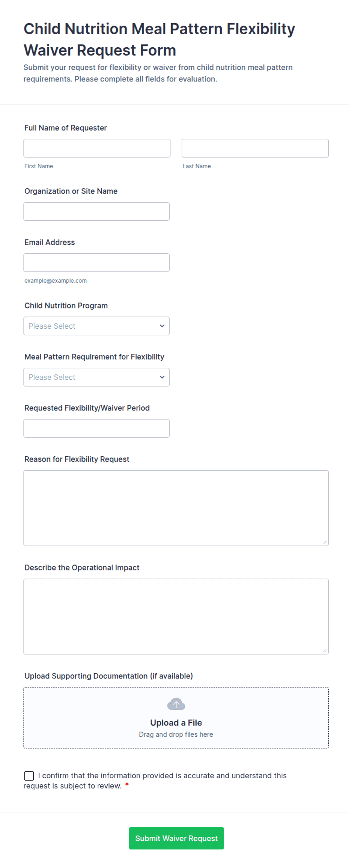The height and width of the screenshot is (868, 349).
Task: Open the Child Nutrition Program dropdown
Action: click(x=96, y=326)
